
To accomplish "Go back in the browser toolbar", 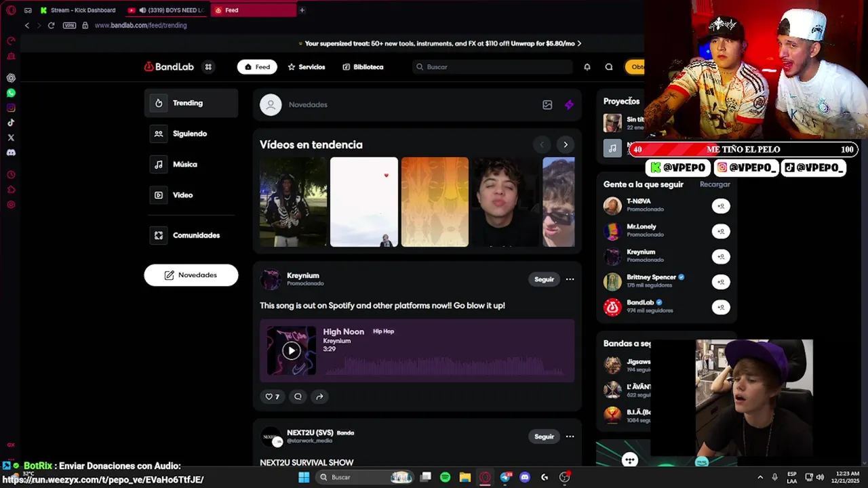I will (27, 25).
